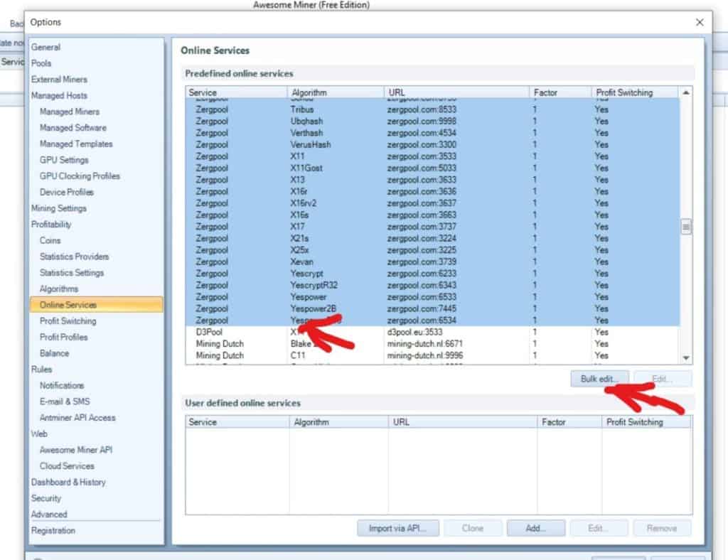
Task: Select the D3Pool service row
Action: click(x=432, y=332)
